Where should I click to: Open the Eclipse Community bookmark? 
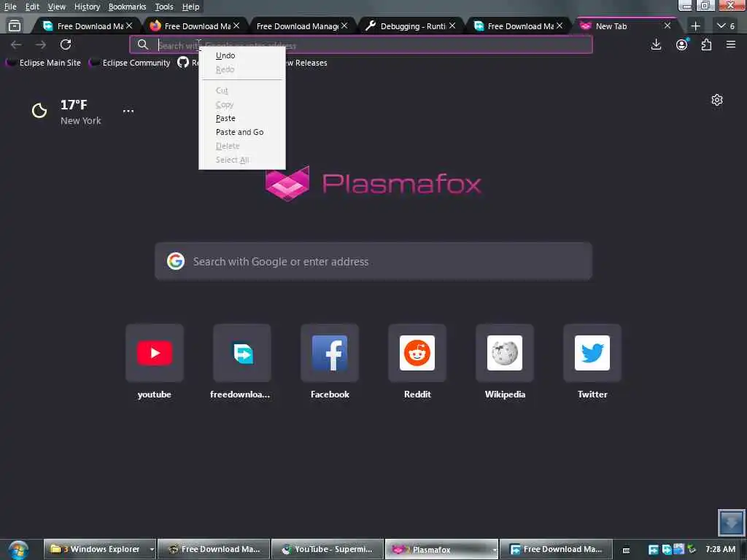pos(130,63)
